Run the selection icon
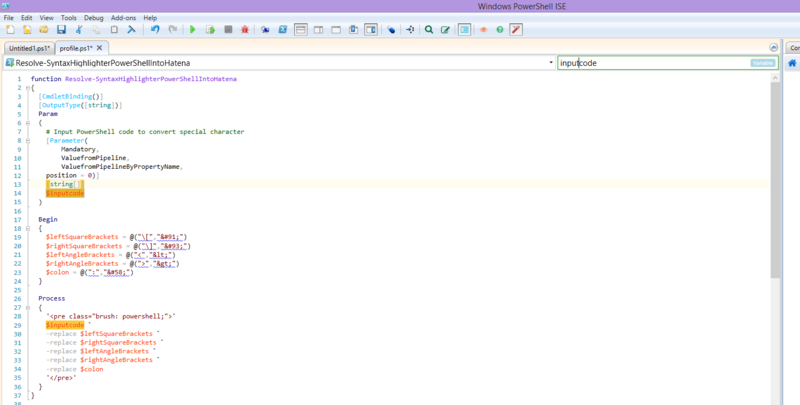800x405 pixels. (210, 30)
